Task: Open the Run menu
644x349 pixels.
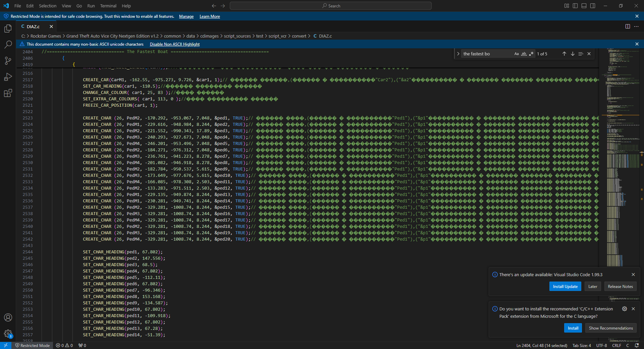Action: [91, 5]
